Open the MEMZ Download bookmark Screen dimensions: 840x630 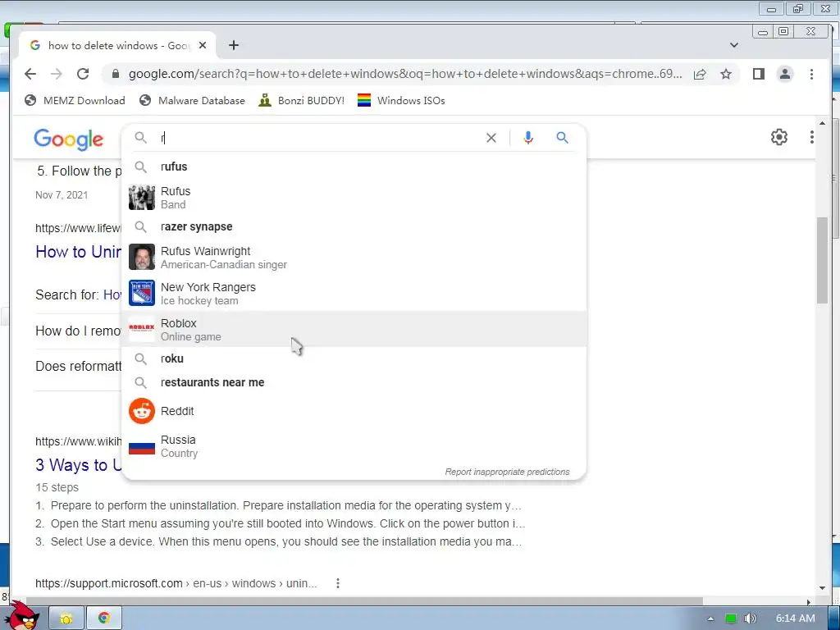tap(75, 101)
